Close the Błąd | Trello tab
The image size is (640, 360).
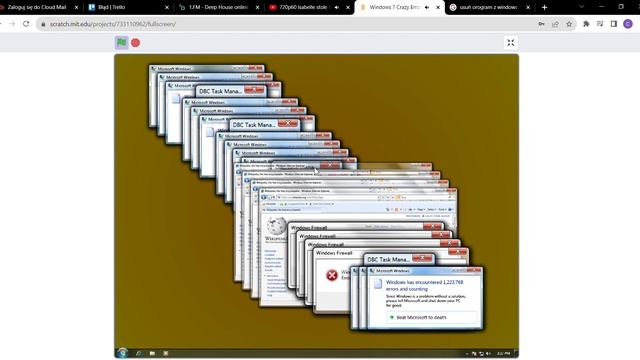tap(167, 7)
